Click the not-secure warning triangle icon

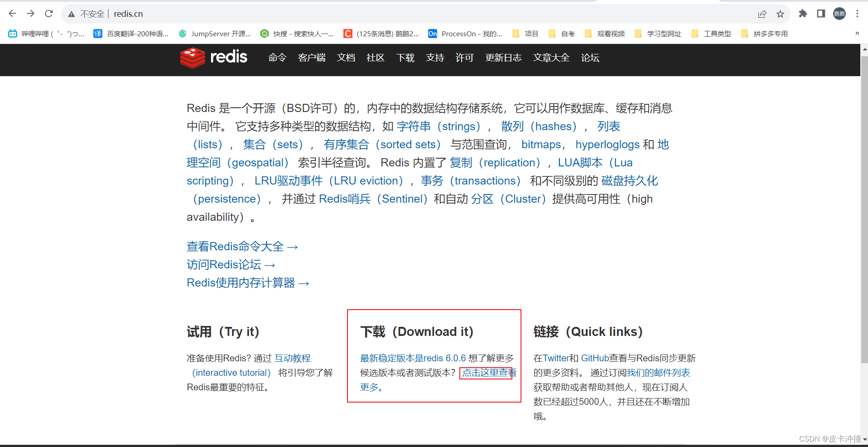[72, 14]
